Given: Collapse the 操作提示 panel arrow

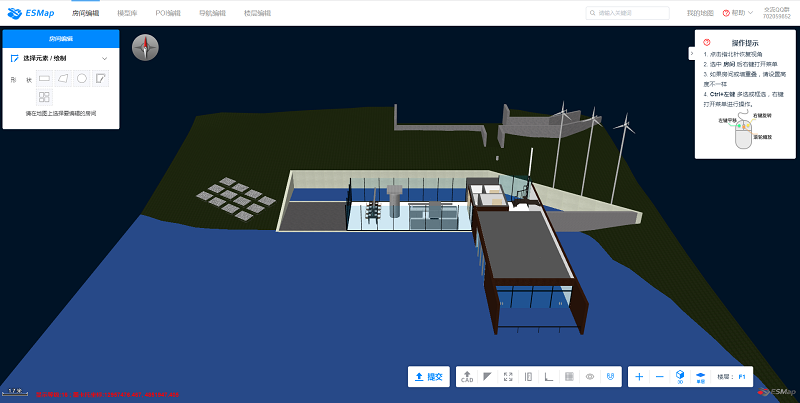Looking at the screenshot, I should [x=691, y=53].
